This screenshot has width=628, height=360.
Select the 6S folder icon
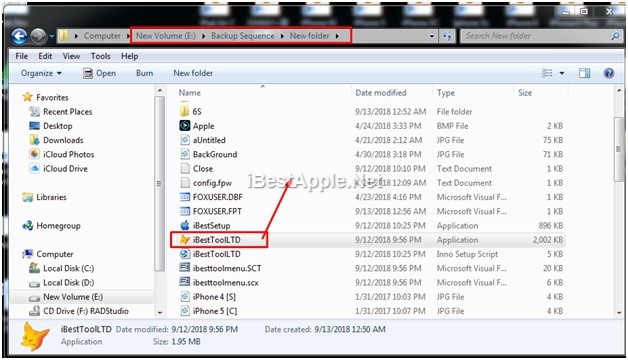tap(184, 111)
